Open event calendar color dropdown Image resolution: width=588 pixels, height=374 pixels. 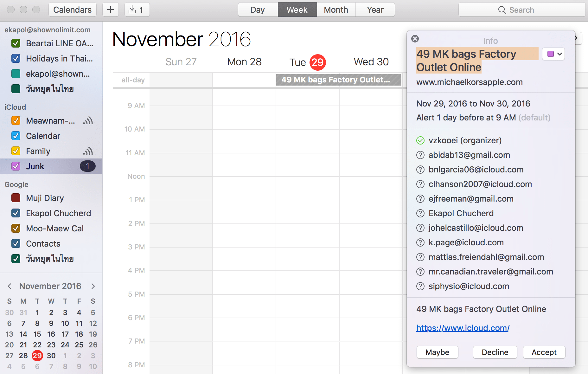[x=553, y=54]
